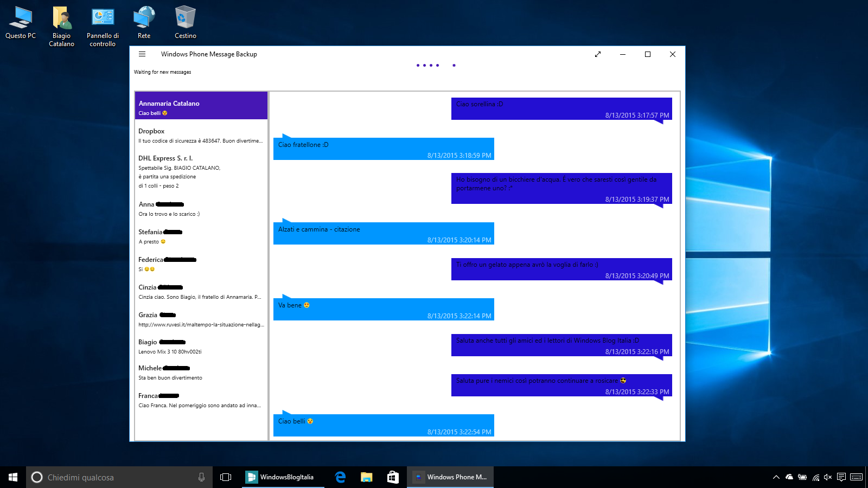This screenshot has height=488, width=868.
Task: Launch Microsoft Edge from taskbar
Action: point(340,477)
